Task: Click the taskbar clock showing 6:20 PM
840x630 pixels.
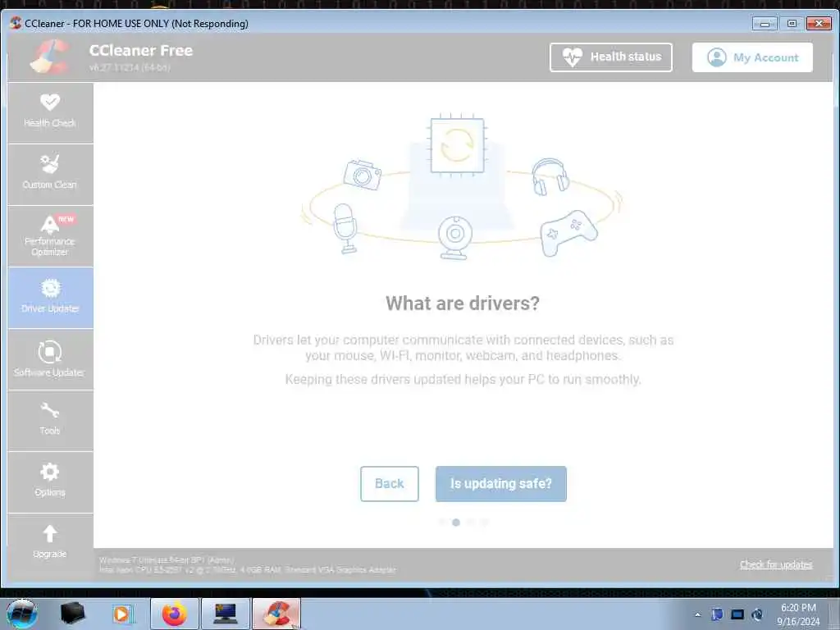Action: pyautogui.click(x=798, y=614)
